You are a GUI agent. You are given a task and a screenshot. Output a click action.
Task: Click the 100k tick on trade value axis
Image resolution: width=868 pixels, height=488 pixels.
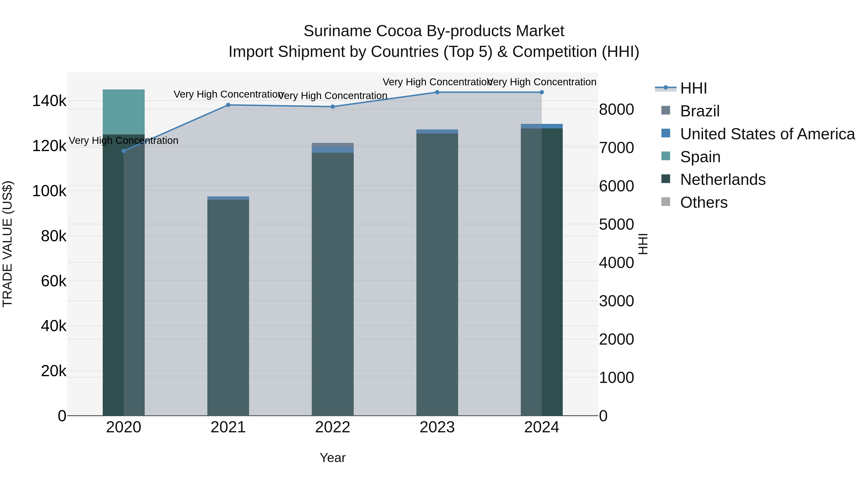(49, 191)
